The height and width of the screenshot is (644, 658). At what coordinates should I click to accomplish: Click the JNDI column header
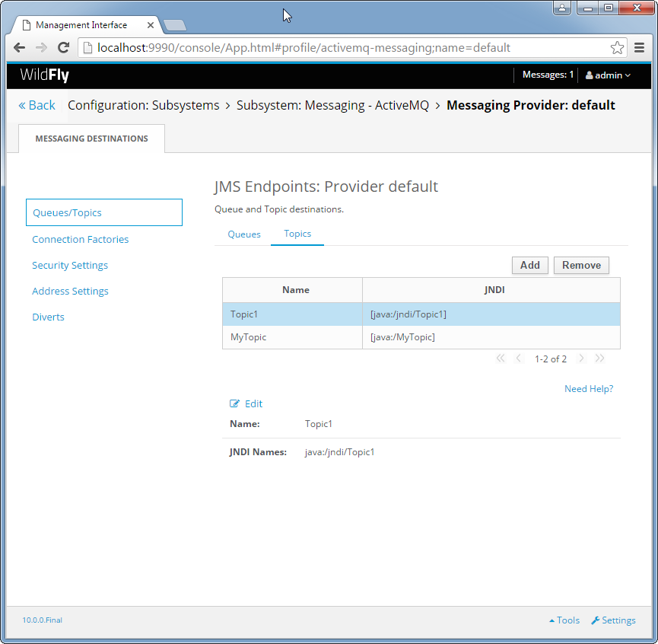491,290
